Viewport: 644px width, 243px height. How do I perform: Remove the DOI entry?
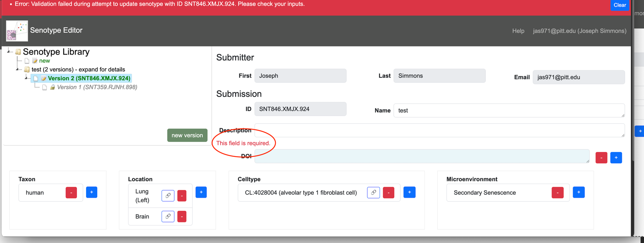(x=601, y=158)
